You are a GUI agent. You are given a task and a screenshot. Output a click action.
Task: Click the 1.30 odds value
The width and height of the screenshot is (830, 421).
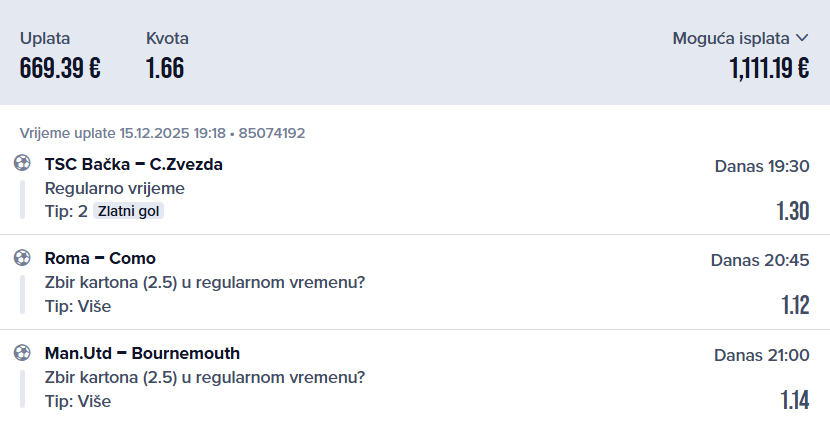point(793,211)
